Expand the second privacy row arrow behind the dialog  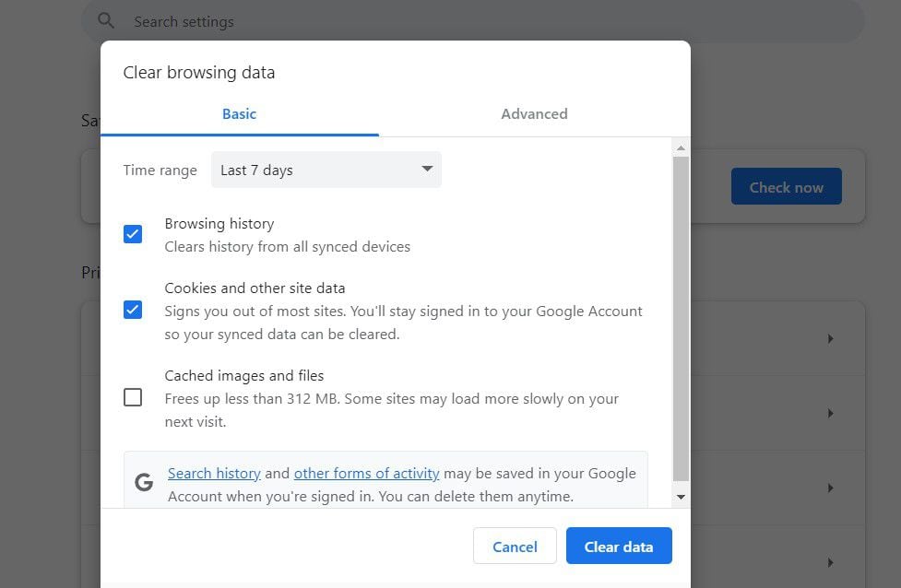830,414
